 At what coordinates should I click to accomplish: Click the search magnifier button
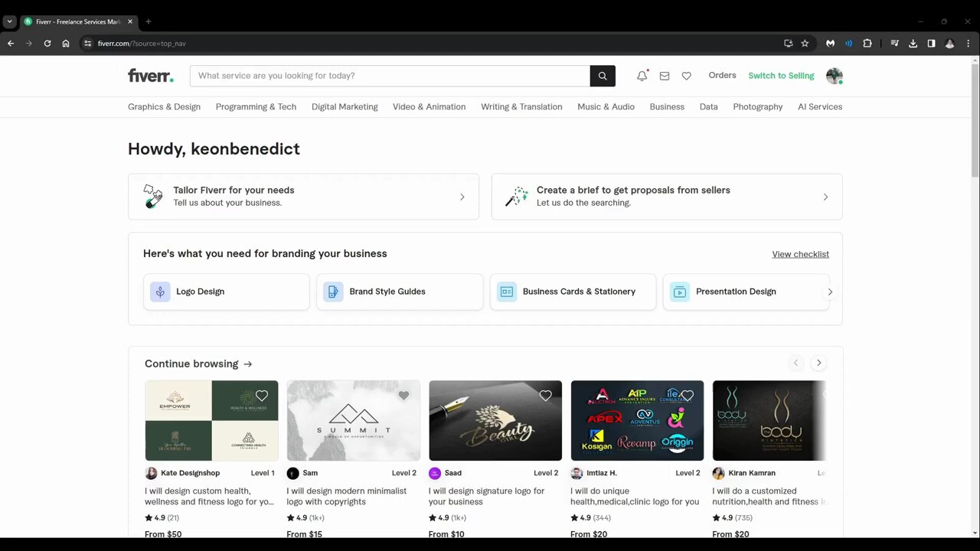click(x=603, y=76)
